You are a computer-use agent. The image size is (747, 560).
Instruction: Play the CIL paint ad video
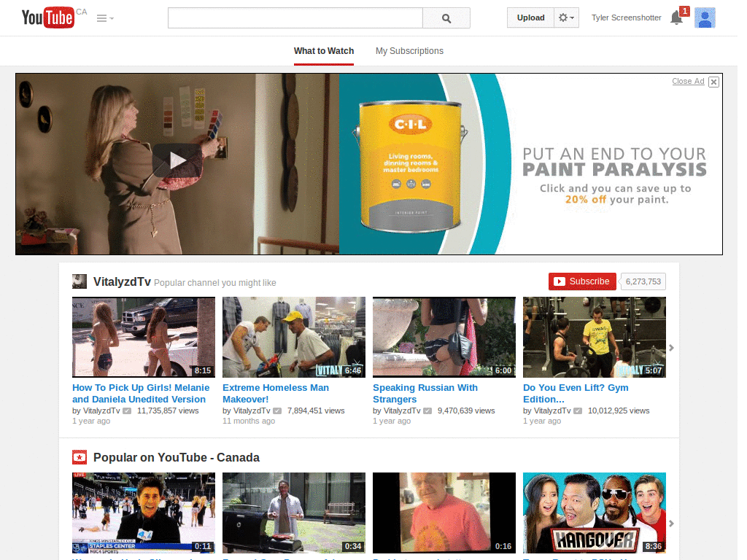(x=177, y=160)
